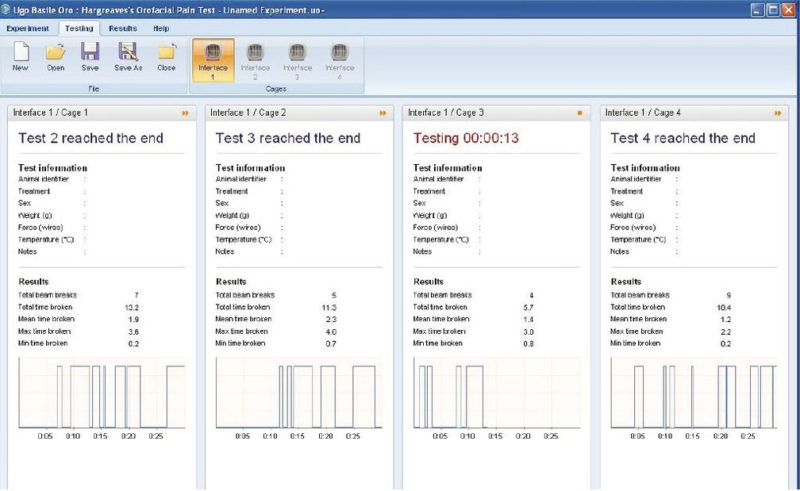This screenshot has width=800, height=491.
Task: Click the File group label
Action: point(94,89)
